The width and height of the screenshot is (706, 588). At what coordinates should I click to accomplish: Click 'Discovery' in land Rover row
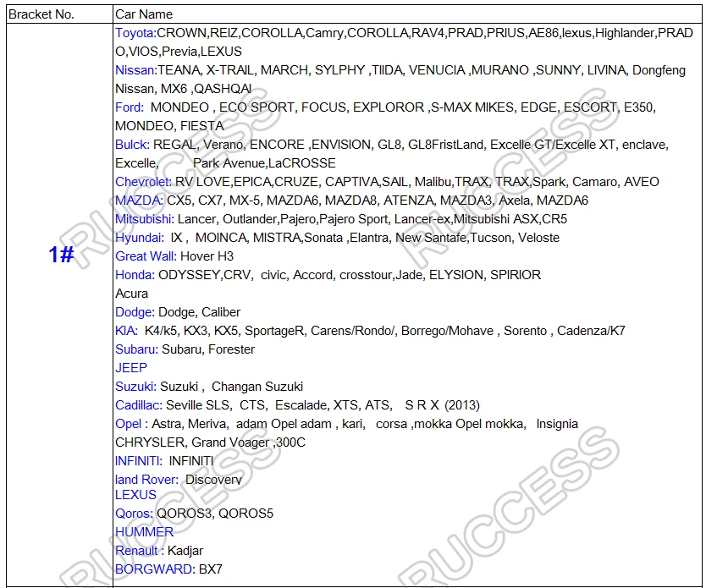coord(214,480)
